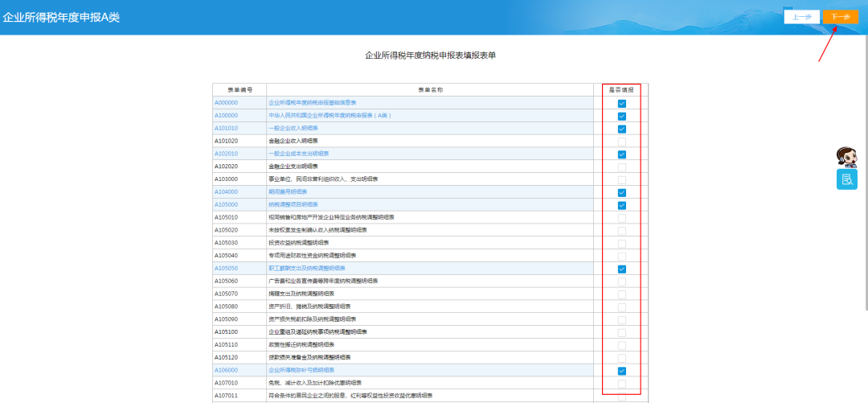Uncheck the A104000 row checkbox
Viewport: 868px width, 403px height.
coord(621,192)
